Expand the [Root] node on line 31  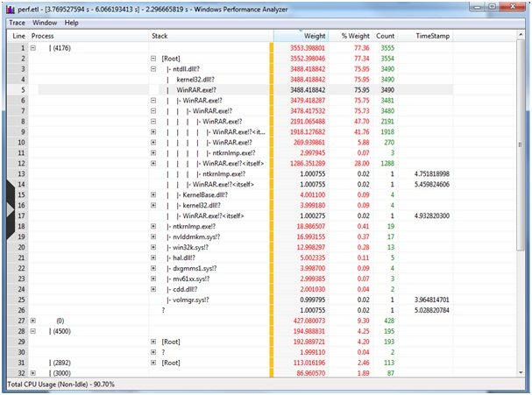point(153,363)
